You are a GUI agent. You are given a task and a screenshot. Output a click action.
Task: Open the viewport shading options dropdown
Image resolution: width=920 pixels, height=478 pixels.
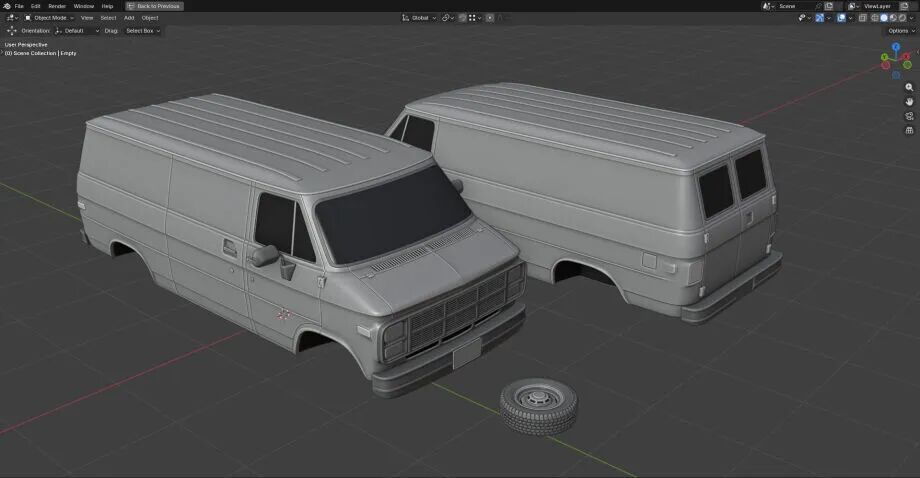[x=911, y=18]
